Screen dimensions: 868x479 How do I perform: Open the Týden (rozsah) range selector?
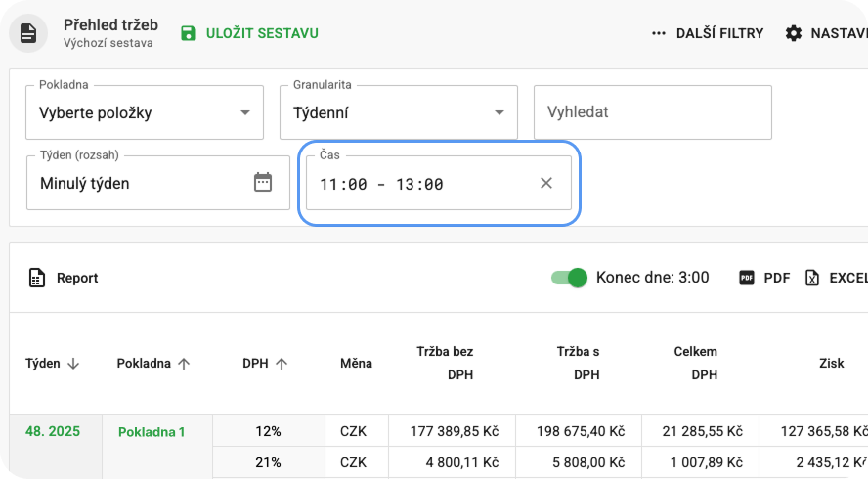[x=137, y=183]
